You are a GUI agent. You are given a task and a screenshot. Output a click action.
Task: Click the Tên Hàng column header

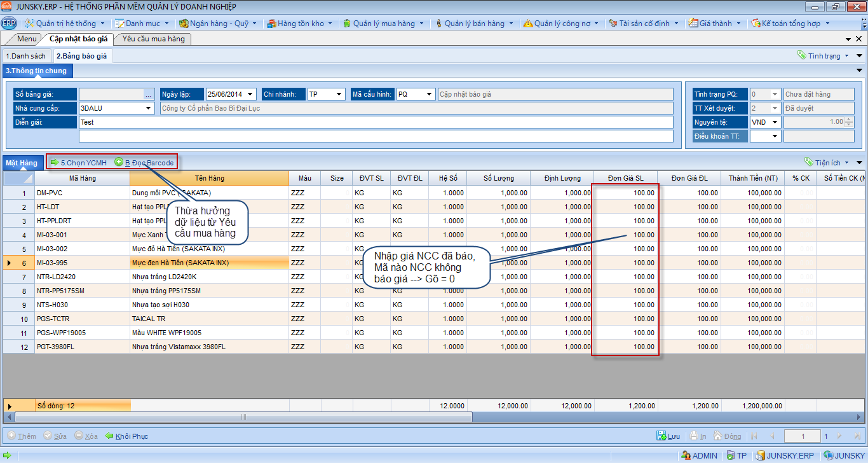(x=209, y=178)
